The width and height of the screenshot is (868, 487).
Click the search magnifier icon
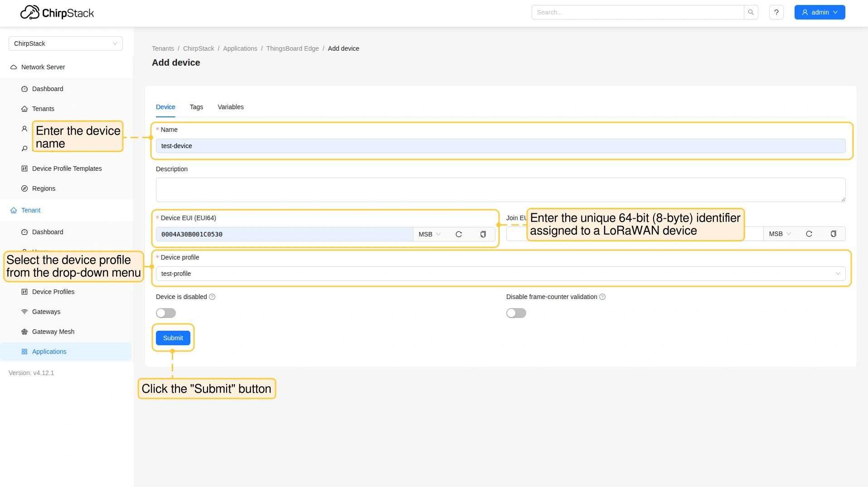tap(751, 12)
